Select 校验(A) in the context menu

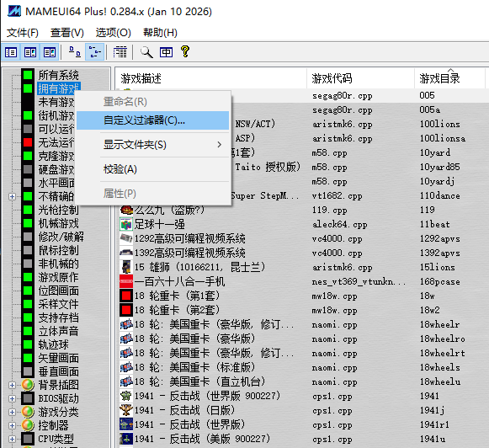(x=153, y=169)
